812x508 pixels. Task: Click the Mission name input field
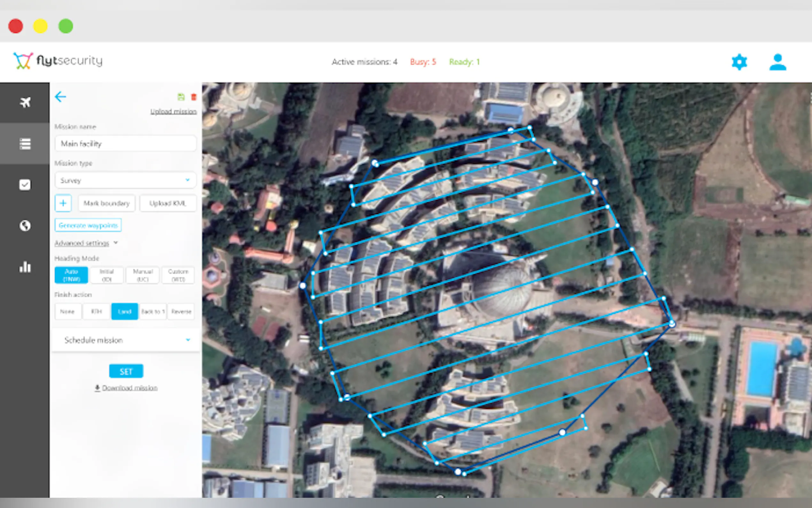(125, 144)
